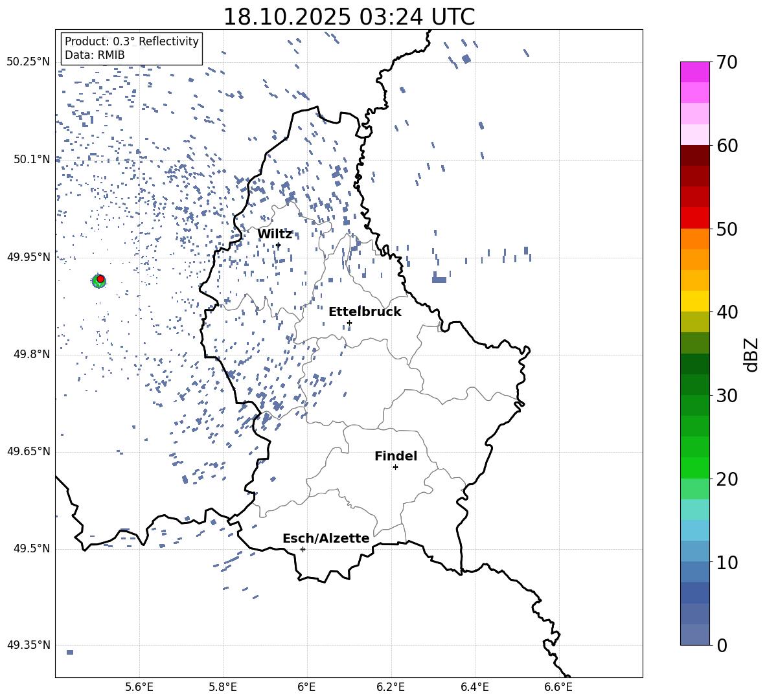Click the Esch/Alzette city label
This screenshot has width=767, height=700.
tap(326, 539)
